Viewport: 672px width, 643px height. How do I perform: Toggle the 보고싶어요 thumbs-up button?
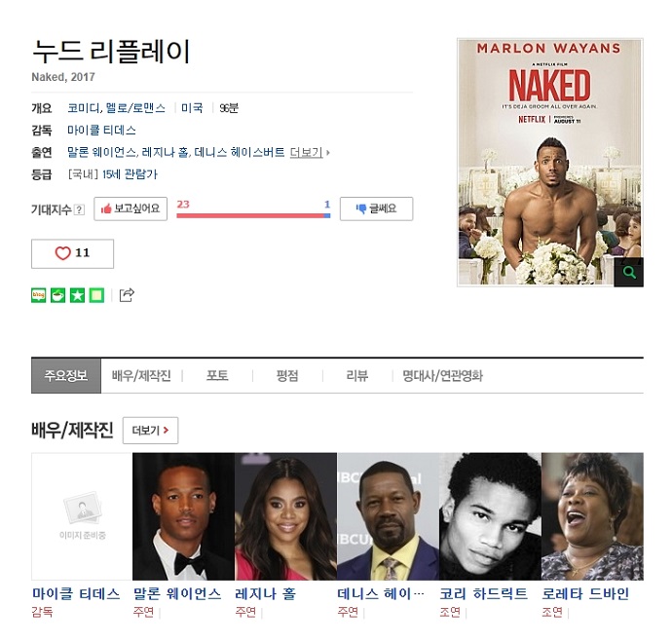(131, 208)
